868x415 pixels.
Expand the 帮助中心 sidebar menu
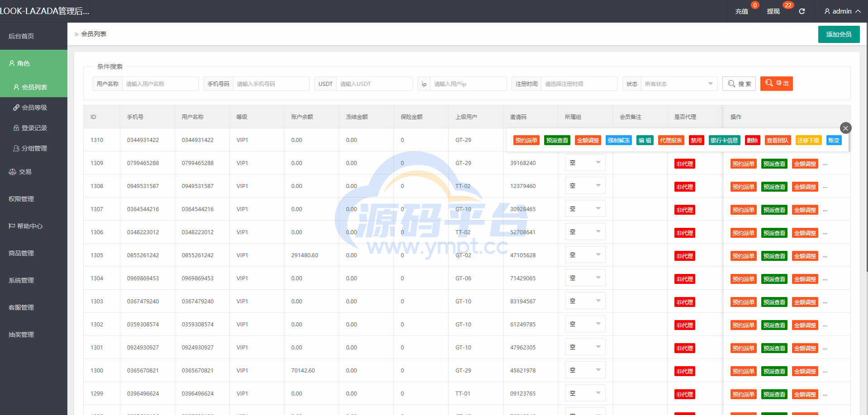point(33,226)
